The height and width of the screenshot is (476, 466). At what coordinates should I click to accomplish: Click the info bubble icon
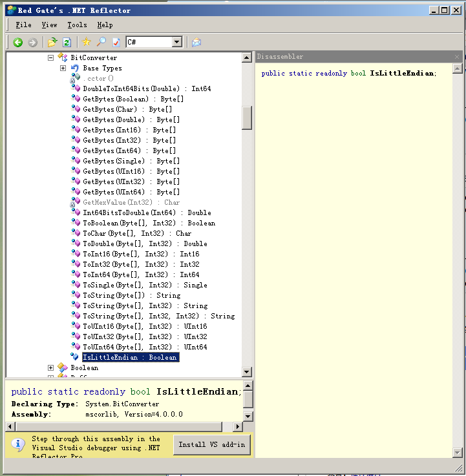(x=18, y=444)
